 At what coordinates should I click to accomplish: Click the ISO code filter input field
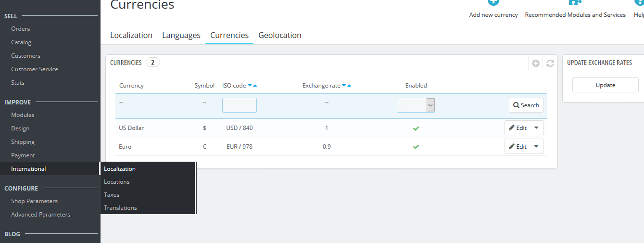(x=239, y=105)
